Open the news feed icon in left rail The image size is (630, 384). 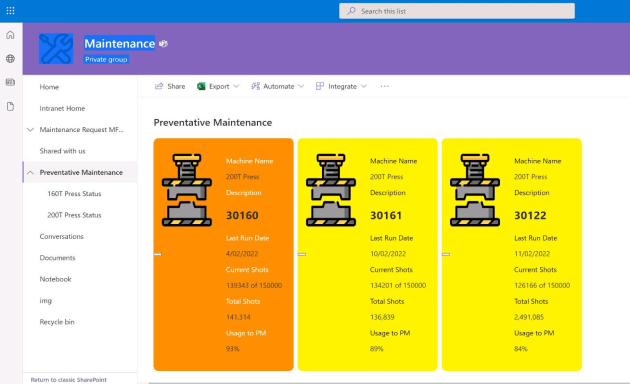[10, 82]
